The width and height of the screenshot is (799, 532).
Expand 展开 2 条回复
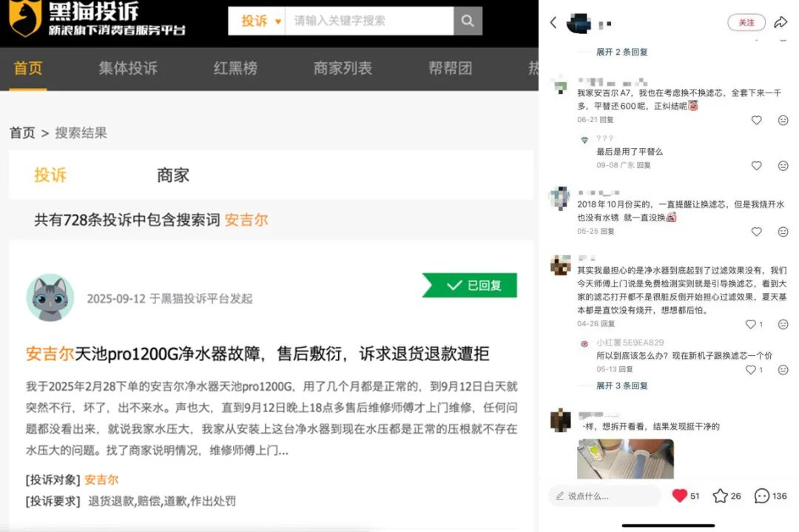621,52
